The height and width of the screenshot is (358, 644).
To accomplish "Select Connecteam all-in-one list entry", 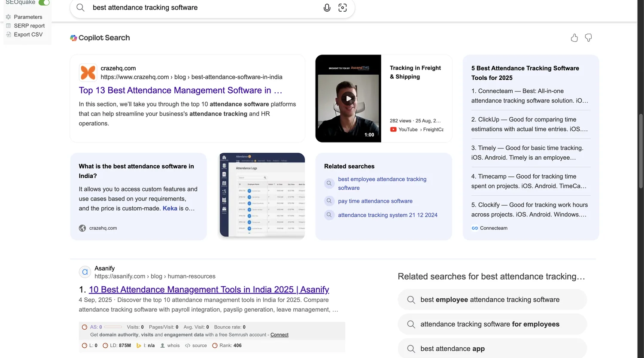I will click(x=530, y=96).
